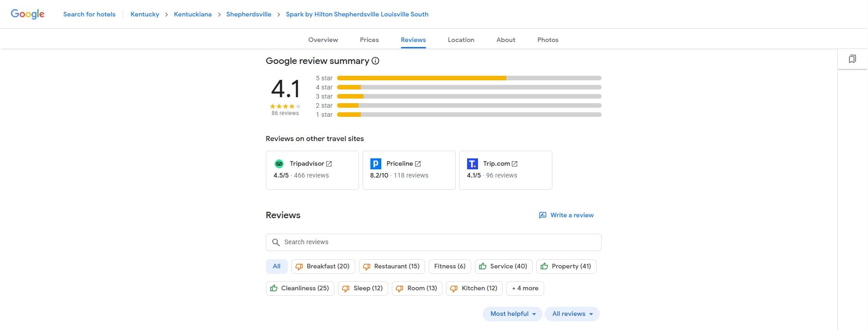Filter reviews by Fitness (6)

(450, 267)
